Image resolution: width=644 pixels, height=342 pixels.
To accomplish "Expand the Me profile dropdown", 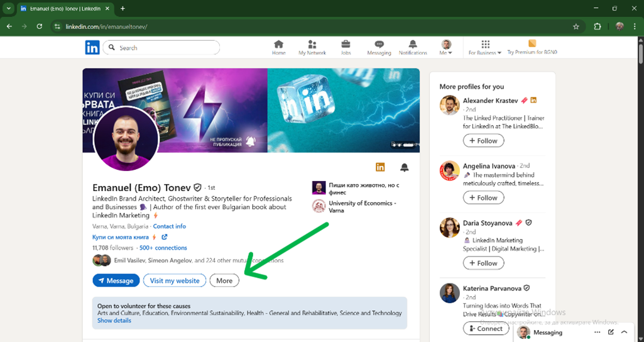I will point(446,48).
